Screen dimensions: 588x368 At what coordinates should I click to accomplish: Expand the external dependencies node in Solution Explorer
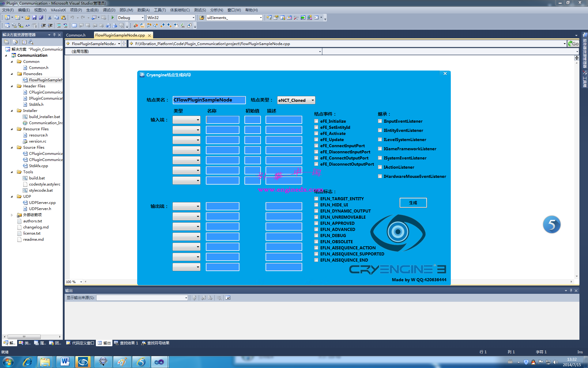pos(12,215)
